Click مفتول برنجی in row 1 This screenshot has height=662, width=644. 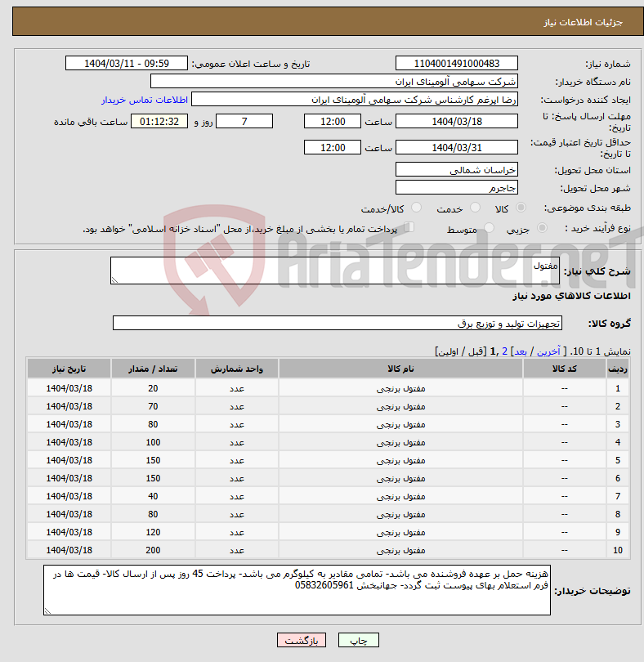400,388
